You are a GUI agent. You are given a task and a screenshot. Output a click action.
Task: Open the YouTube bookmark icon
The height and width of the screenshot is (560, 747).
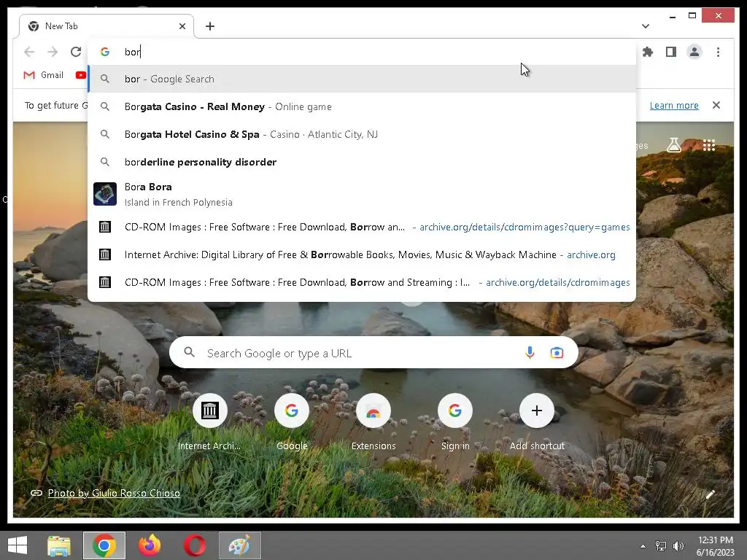coord(81,75)
